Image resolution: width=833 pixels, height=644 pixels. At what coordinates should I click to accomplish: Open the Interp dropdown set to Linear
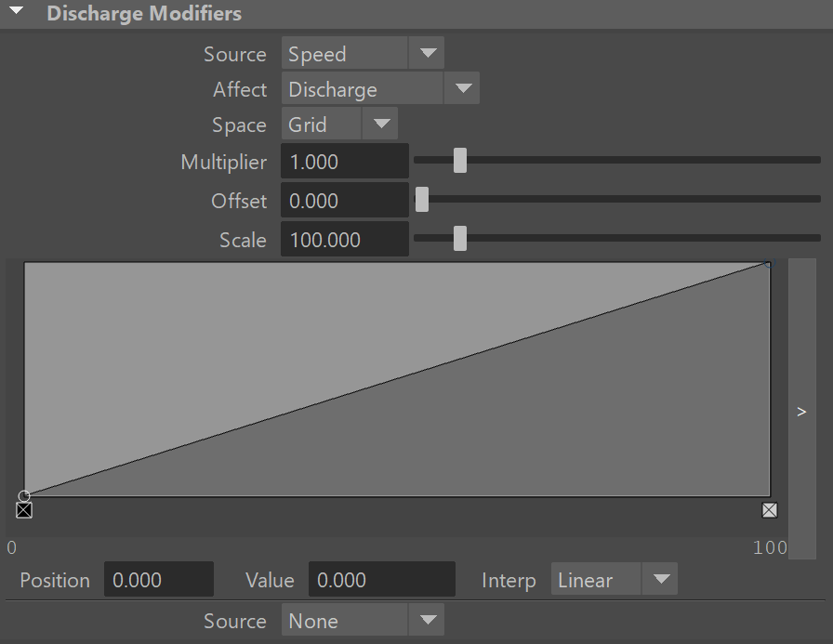(615, 579)
